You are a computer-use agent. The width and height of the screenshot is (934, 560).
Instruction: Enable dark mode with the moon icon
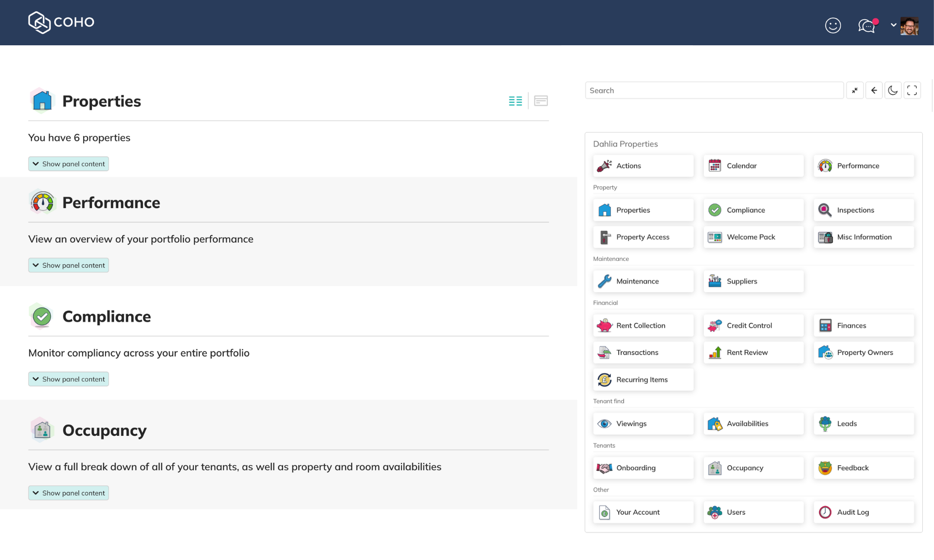[893, 90]
